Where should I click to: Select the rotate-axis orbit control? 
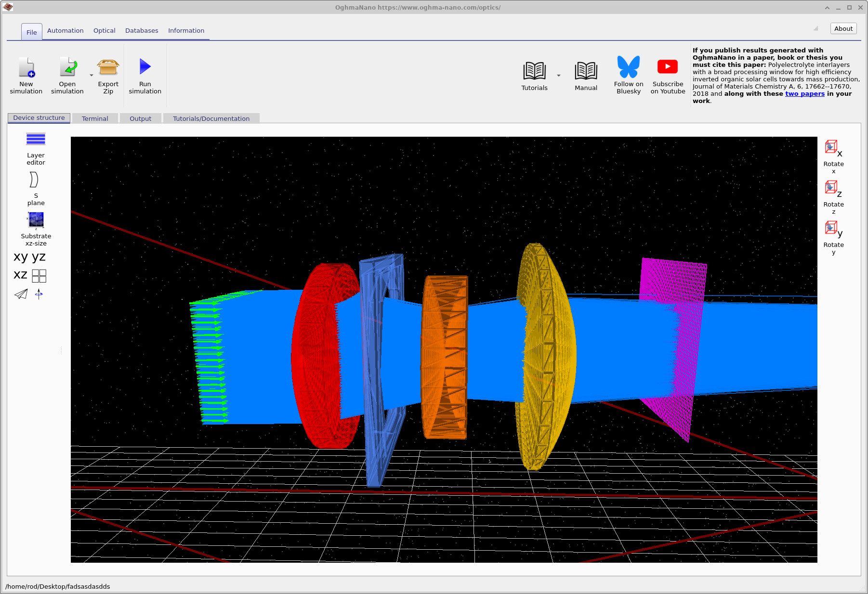click(x=39, y=294)
